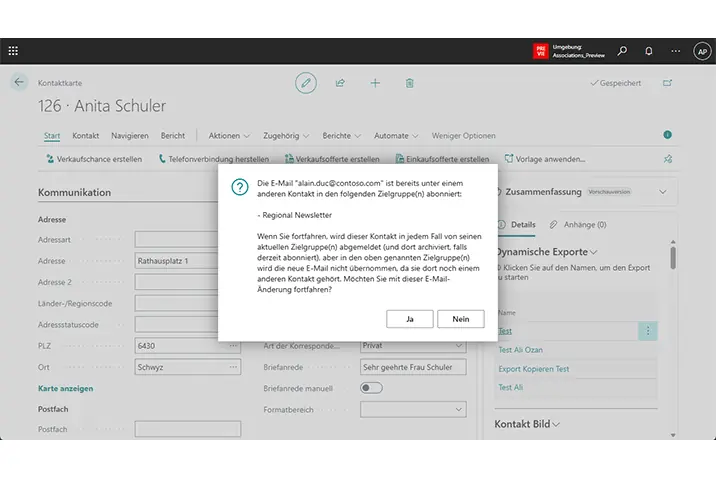Click the pin action bar icon

[x=668, y=159]
